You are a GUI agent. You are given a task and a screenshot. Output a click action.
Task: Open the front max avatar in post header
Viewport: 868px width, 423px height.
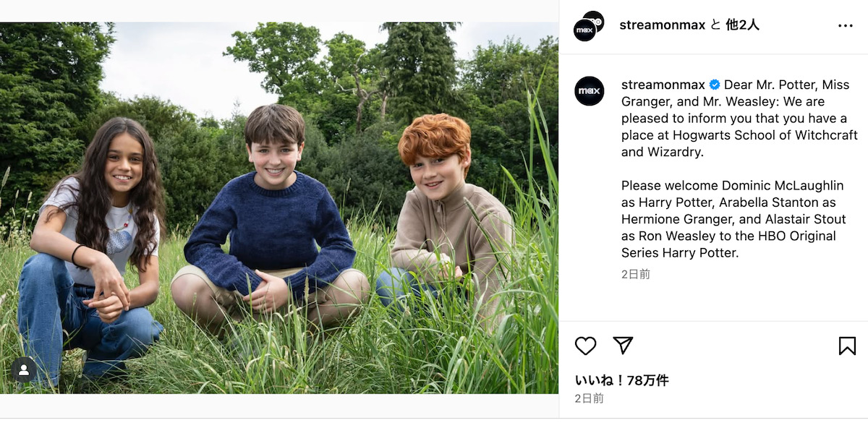(x=584, y=30)
